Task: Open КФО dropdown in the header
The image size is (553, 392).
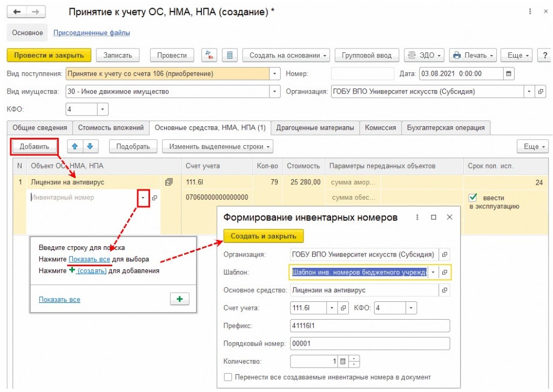Action: [103, 110]
